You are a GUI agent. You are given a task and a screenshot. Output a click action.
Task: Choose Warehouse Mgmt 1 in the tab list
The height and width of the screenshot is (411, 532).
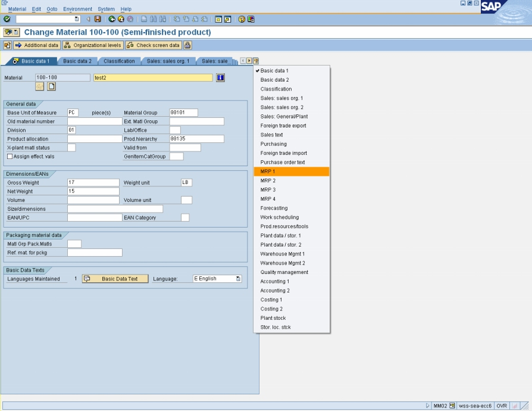pyautogui.click(x=292, y=254)
